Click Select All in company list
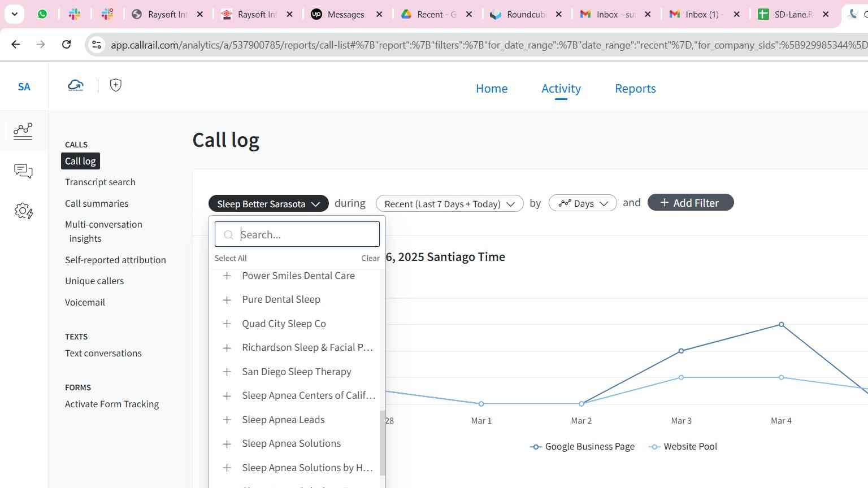 231,258
